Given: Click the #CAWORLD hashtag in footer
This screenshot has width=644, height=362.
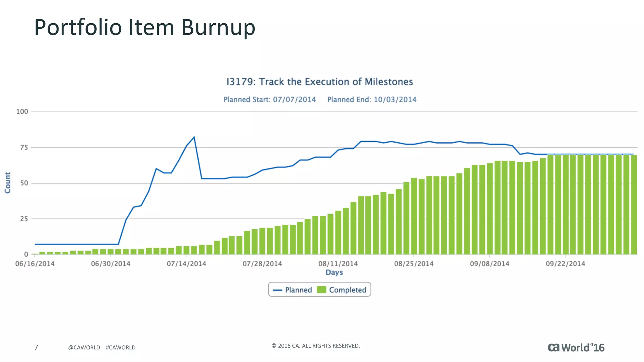Looking at the screenshot, I should [120, 348].
